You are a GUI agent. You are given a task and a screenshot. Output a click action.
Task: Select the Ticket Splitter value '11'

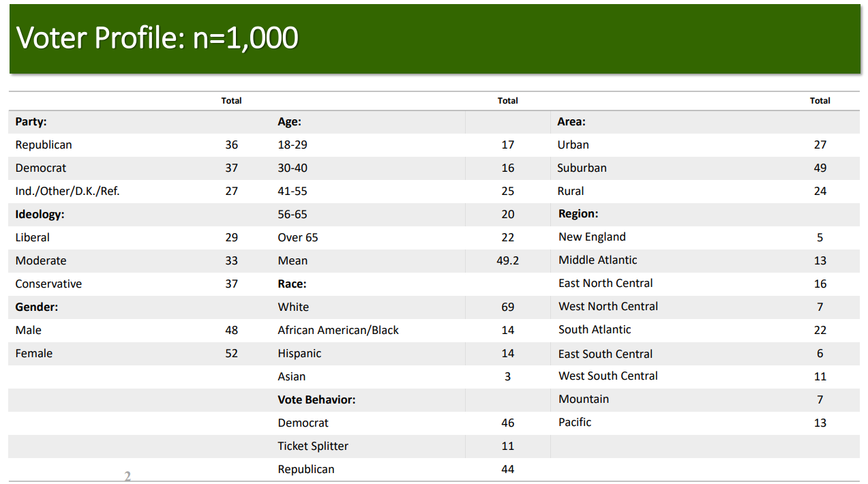click(508, 447)
